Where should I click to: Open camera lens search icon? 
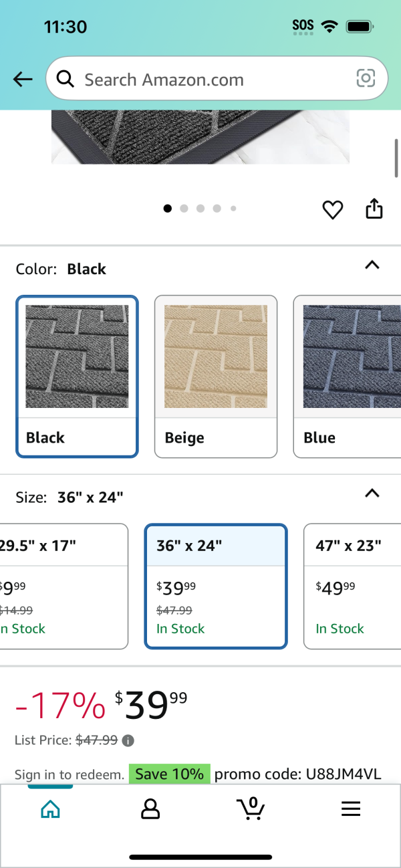pos(366,79)
